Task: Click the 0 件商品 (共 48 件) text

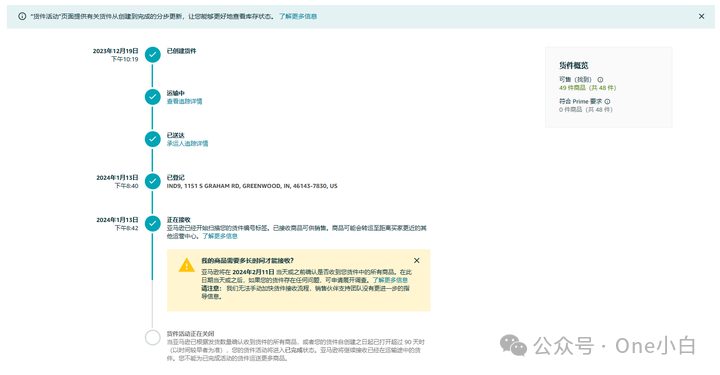Action: pos(586,110)
